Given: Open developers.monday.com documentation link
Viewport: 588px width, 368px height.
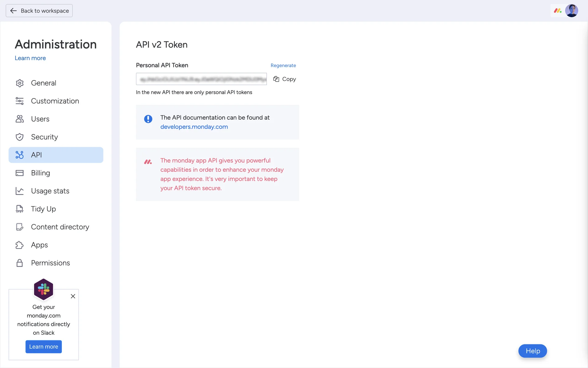Looking at the screenshot, I should coord(194,127).
